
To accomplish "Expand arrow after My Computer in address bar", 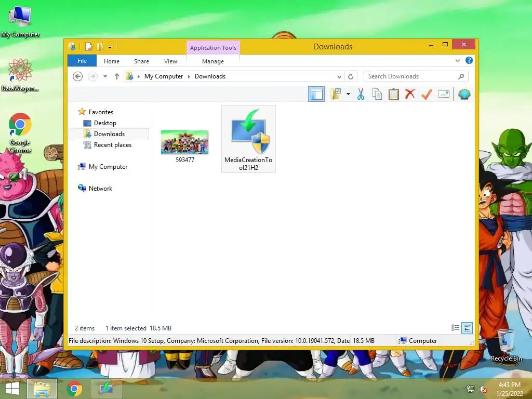I will [x=189, y=77].
